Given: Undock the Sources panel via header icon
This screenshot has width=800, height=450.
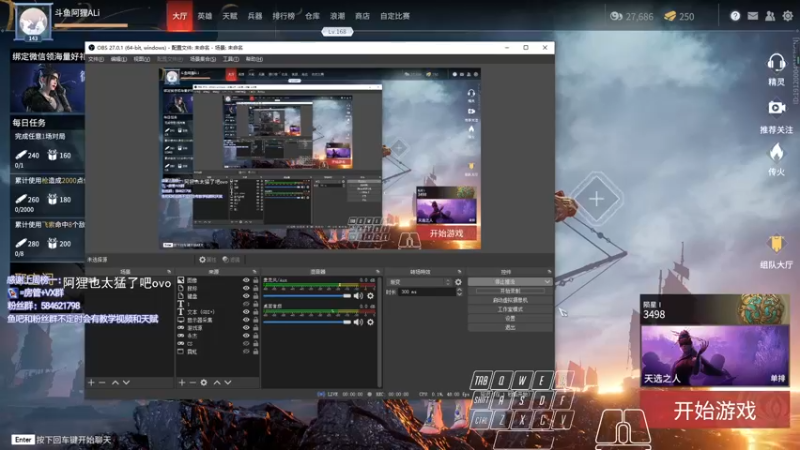Looking at the screenshot, I should click(x=254, y=272).
